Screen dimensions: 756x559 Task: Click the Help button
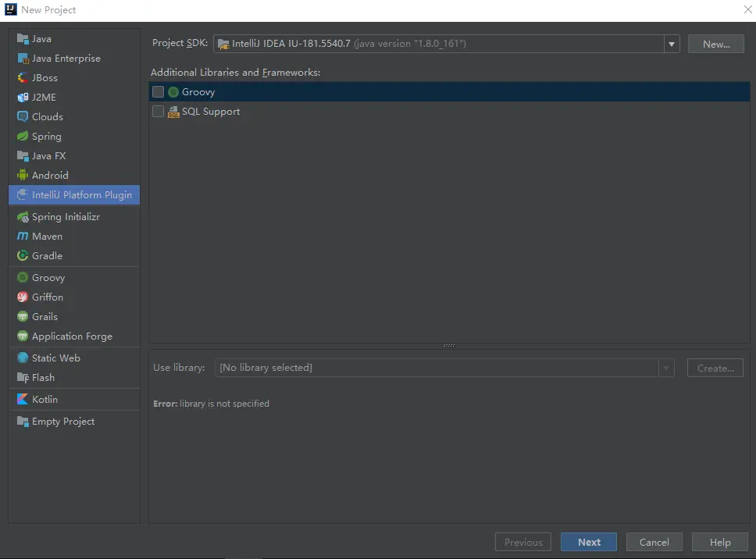(x=720, y=542)
